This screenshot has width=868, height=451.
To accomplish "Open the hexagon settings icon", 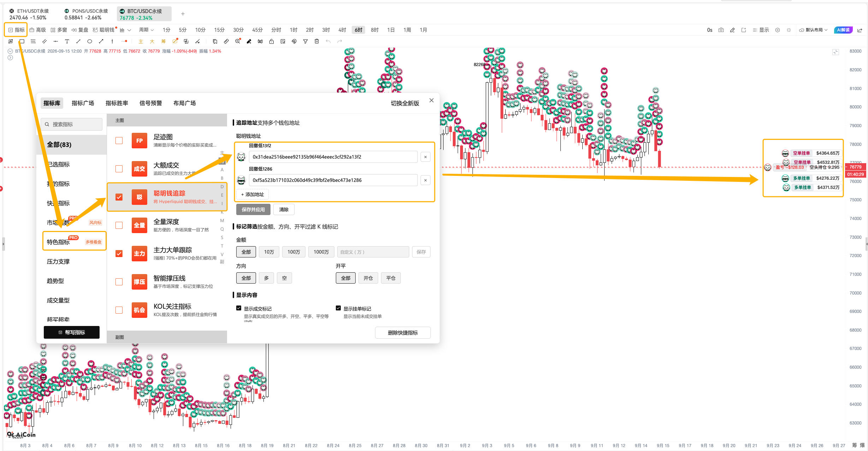I will click(777, 30).
